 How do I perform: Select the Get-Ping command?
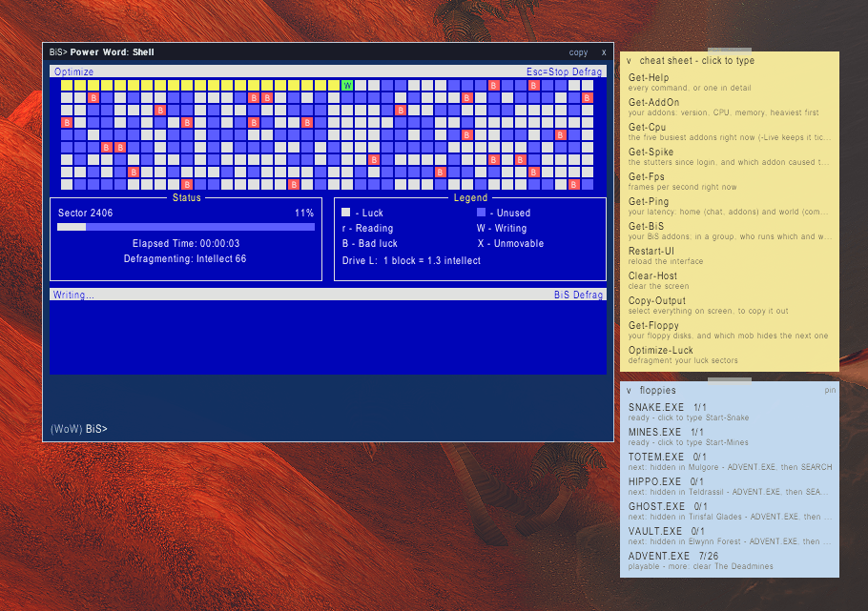pos(730,206)
